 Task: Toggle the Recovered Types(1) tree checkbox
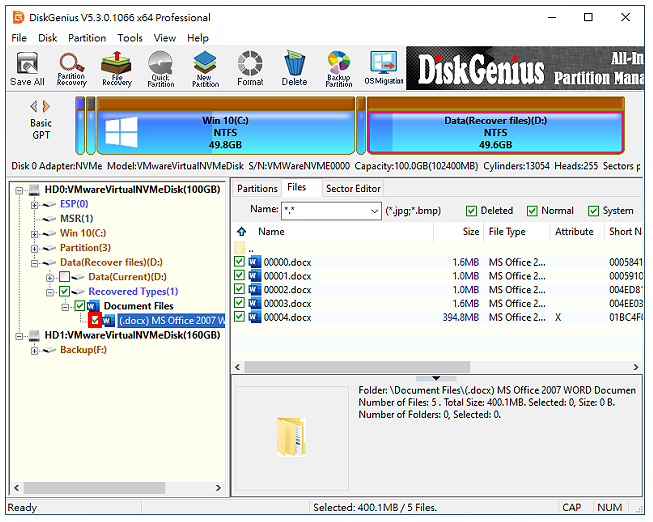coord(64,291)
